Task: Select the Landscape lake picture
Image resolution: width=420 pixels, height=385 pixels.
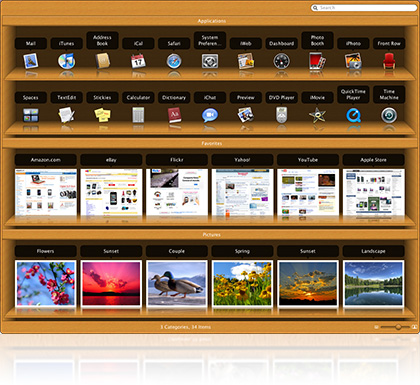Action: [x=374, y=284]
